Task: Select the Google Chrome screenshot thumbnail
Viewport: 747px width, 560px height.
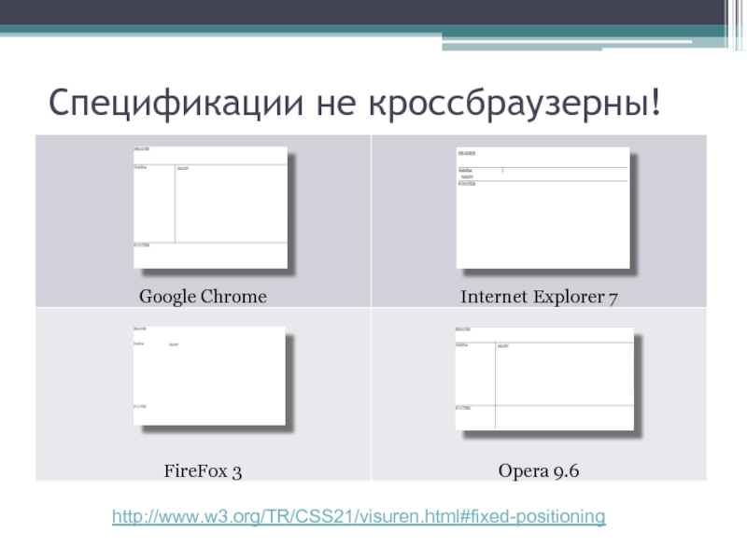Action: [x=211, y=207]
